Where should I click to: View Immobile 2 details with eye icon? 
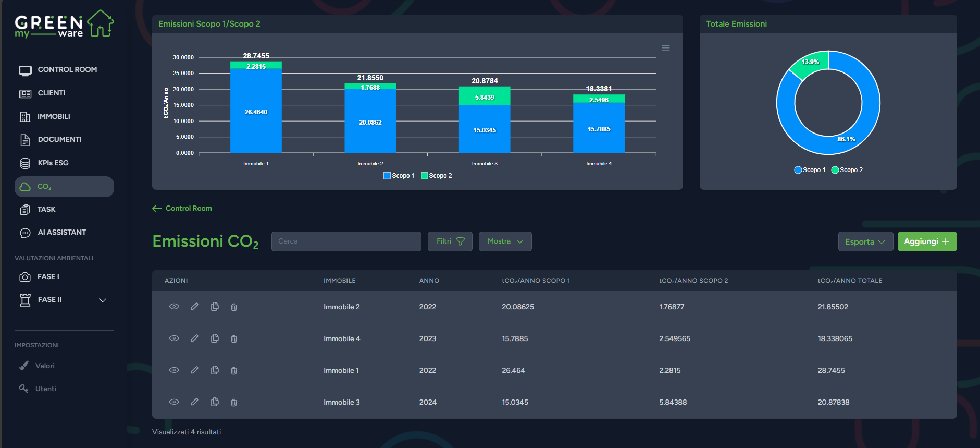coord(174,307)
